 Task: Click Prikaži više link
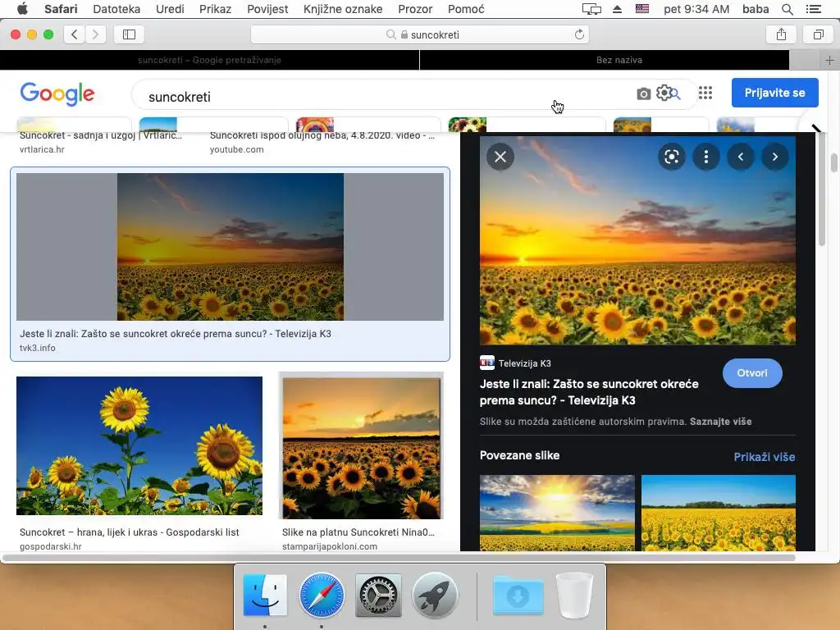tap(764, 457)
